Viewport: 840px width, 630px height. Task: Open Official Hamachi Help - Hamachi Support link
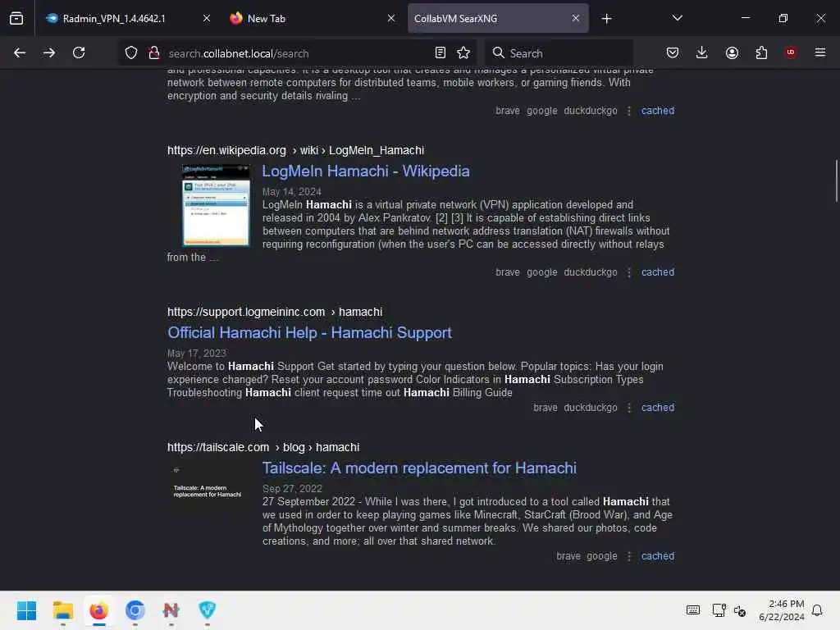(x=309, y=333)
